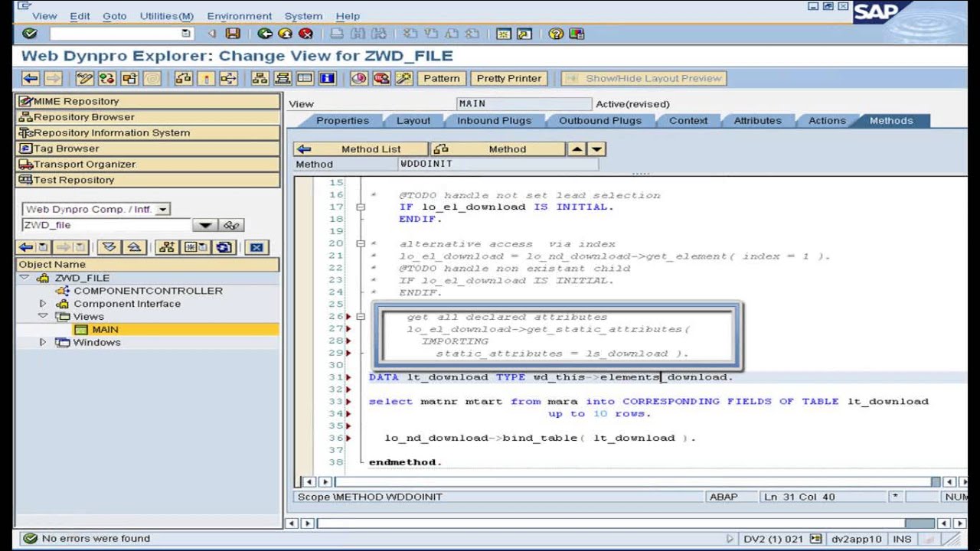
Task: Open the Utilities(M) menu
Action: click(166, 15)
